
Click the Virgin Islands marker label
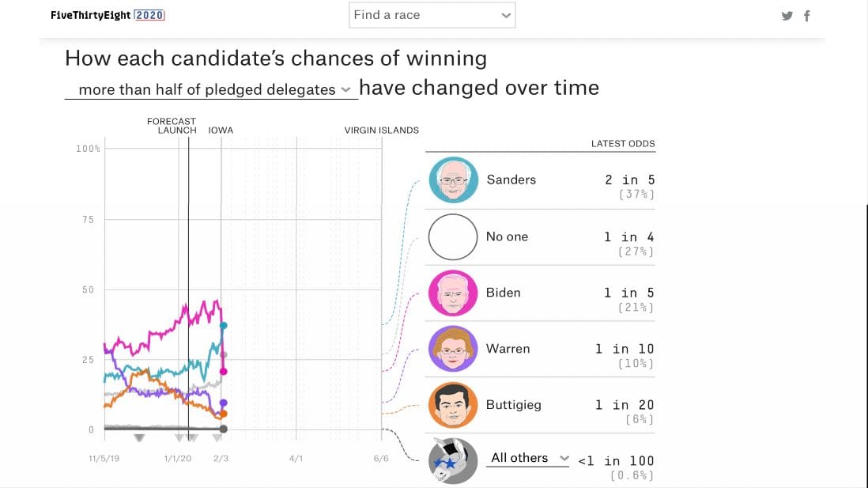[381, 131]
